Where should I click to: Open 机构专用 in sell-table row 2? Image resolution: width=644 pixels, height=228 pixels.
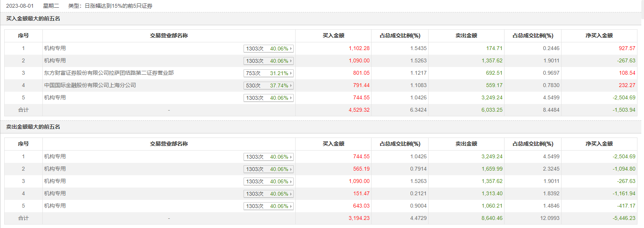coord(55,169)
